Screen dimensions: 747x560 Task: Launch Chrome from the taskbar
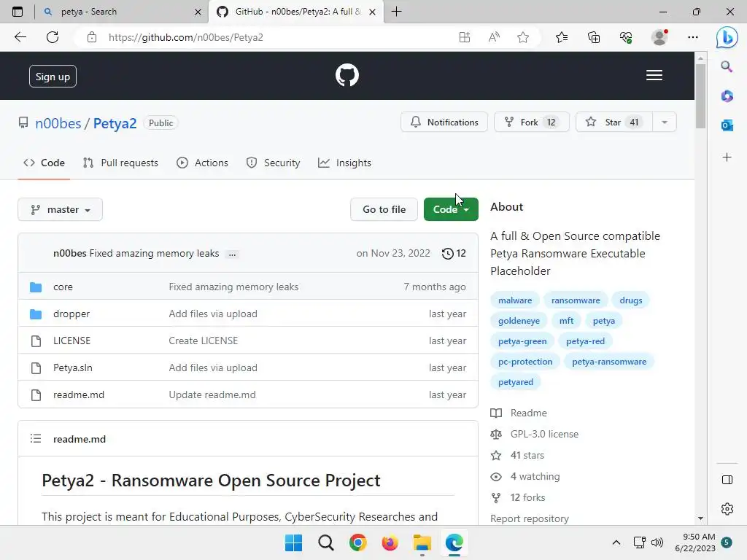pyautogui.click(x=357, y=542)
